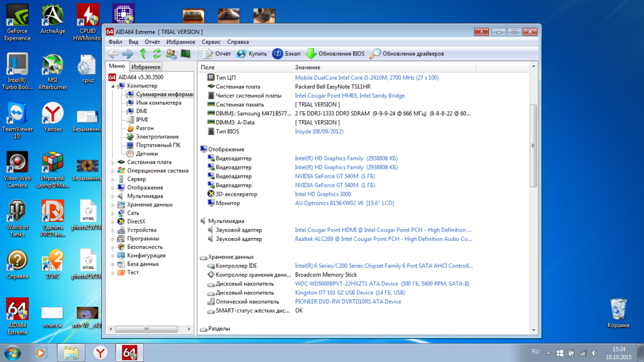Expand the Устройства tree node
Viewport: 644px width, 362px height.
point(113,231)
